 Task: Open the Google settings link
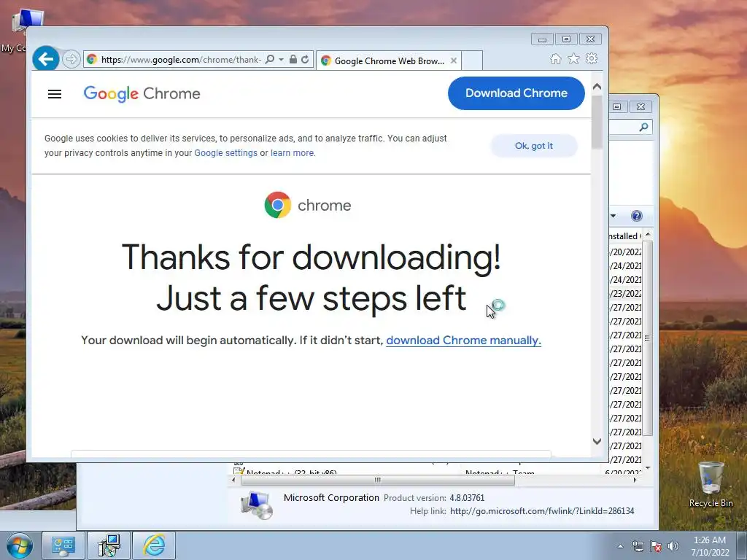226,153
